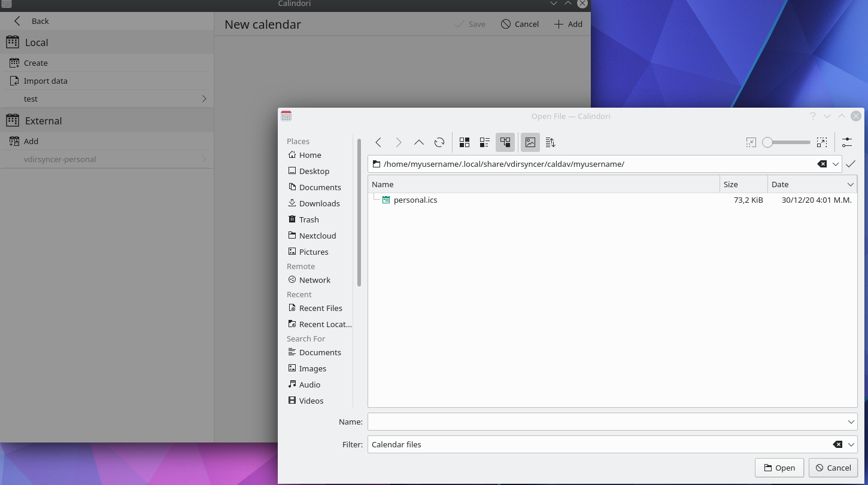Click the Open button
Screen dimensions: 868x485
pyautogui.click(x=779, y=468)
